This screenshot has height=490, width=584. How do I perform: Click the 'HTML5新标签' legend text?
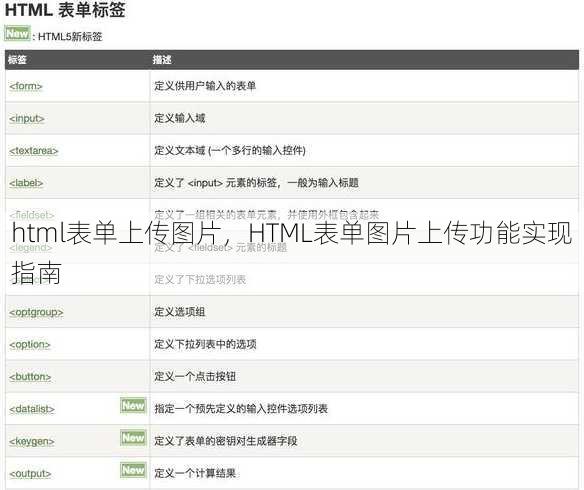pyautogui.click(x=70, y=36)
